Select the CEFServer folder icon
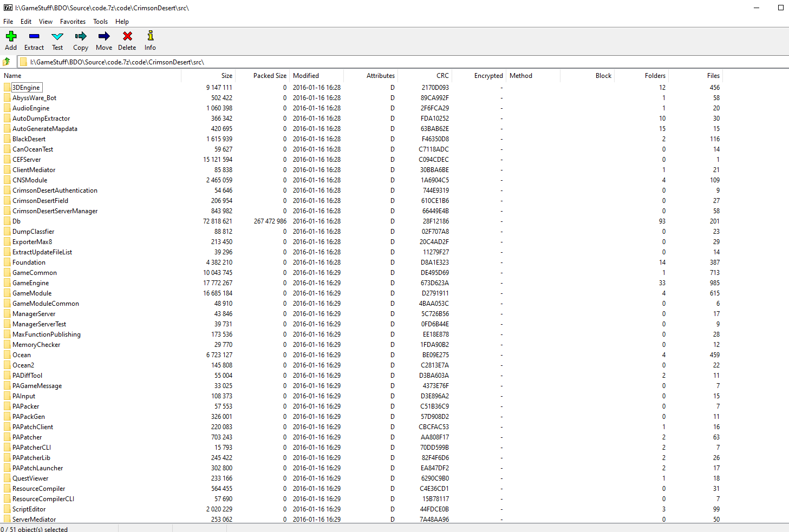The image size is (789, 532). point(7,160)
